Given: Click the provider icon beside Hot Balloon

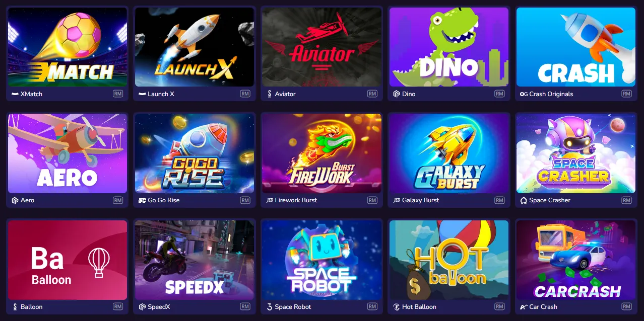Looking at the screenshot, I should tap(396, 307).
